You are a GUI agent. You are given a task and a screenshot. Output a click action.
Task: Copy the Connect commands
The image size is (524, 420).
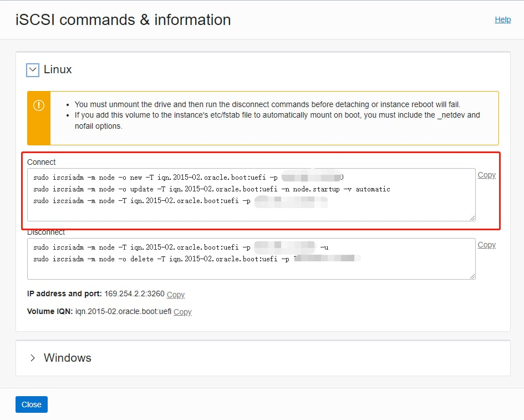coord(486,175)
